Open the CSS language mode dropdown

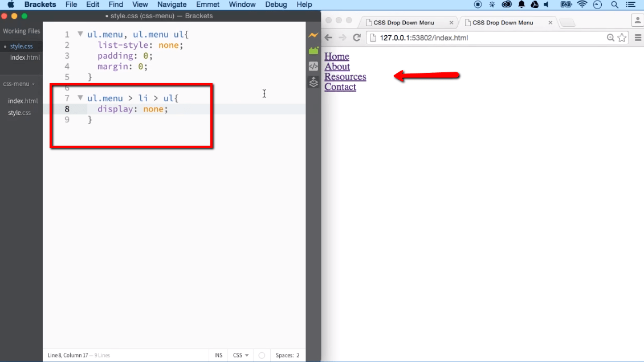240,355
